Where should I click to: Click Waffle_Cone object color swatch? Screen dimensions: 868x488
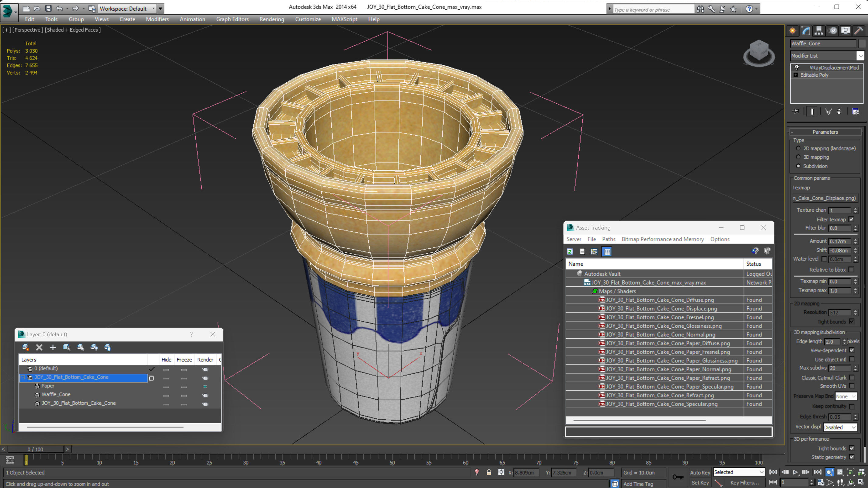click(x=862, y=43)
